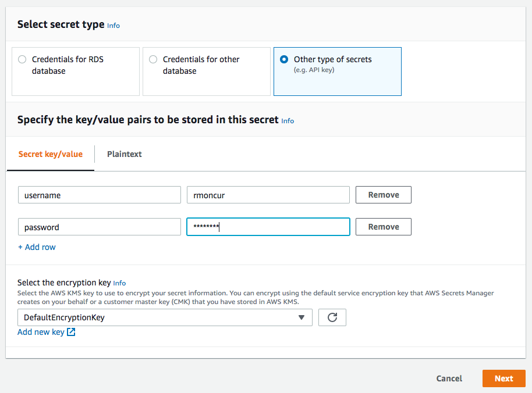Click the + Add row link
The image size is (532, 393).
pyautogui.click(x=37, y=247)
